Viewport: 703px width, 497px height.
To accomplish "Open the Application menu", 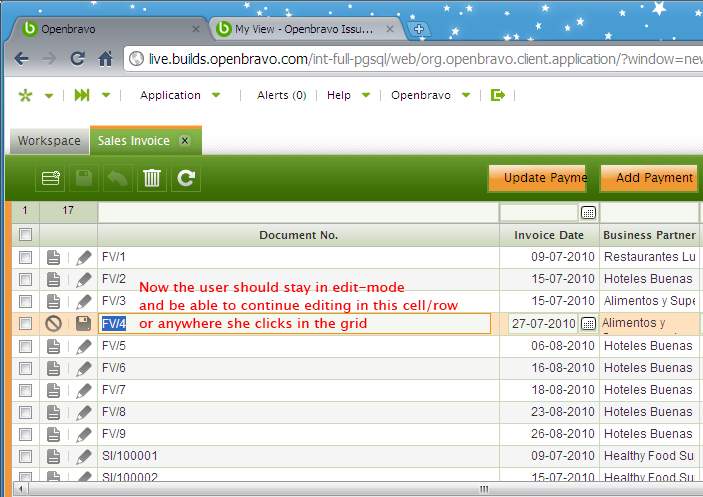I will coord(170,95).
